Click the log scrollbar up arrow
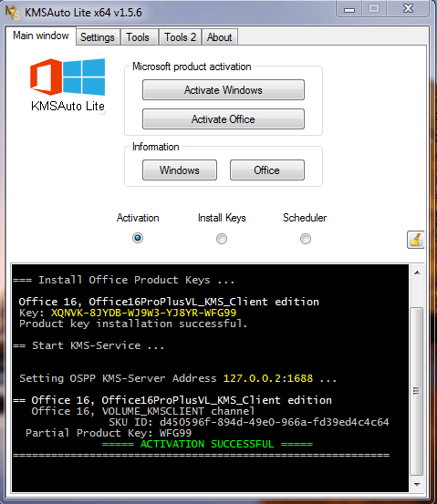This screenshot has height=504, width=437. pos(417,273)
